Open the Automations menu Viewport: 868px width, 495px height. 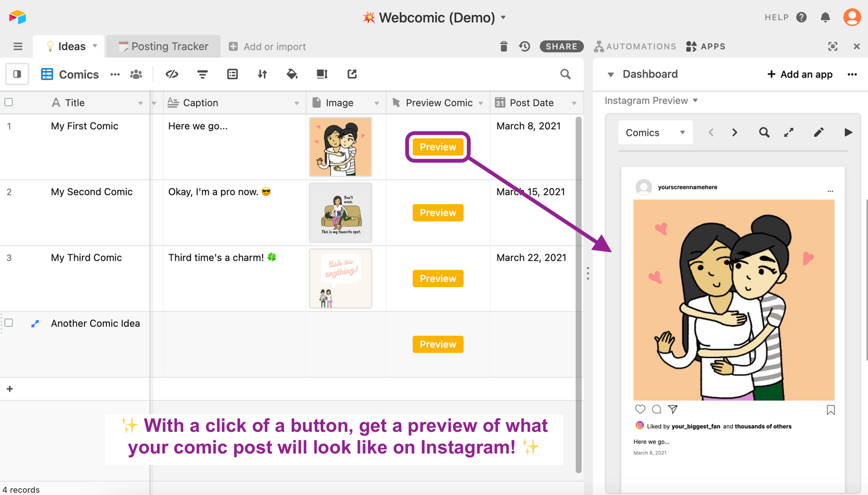point(635,46)
